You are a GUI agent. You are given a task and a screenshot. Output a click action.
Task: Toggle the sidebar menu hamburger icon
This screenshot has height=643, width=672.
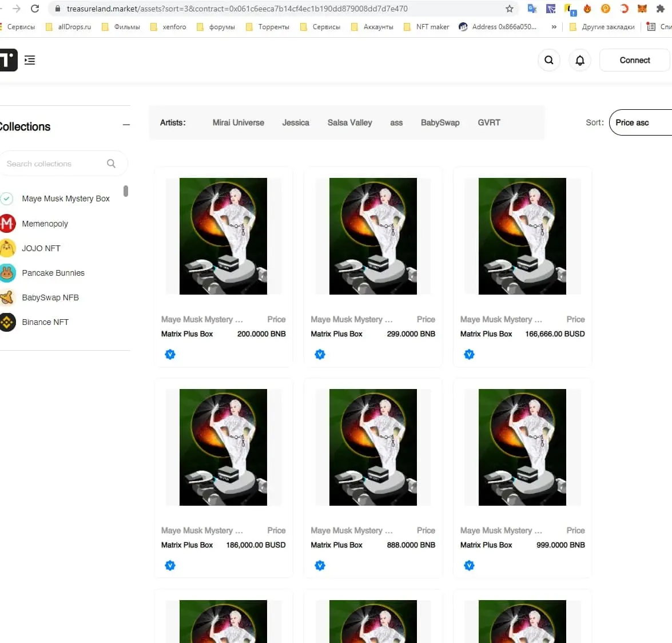coord(30,60)
